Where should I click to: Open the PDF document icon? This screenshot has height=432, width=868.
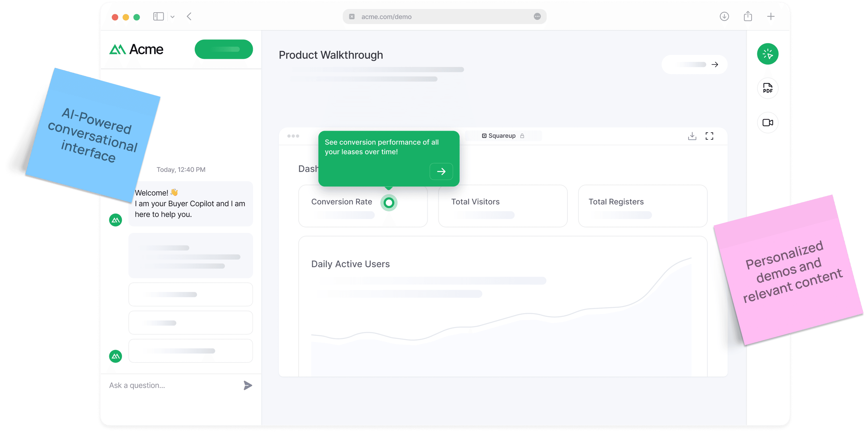click(x=768, y=88)
